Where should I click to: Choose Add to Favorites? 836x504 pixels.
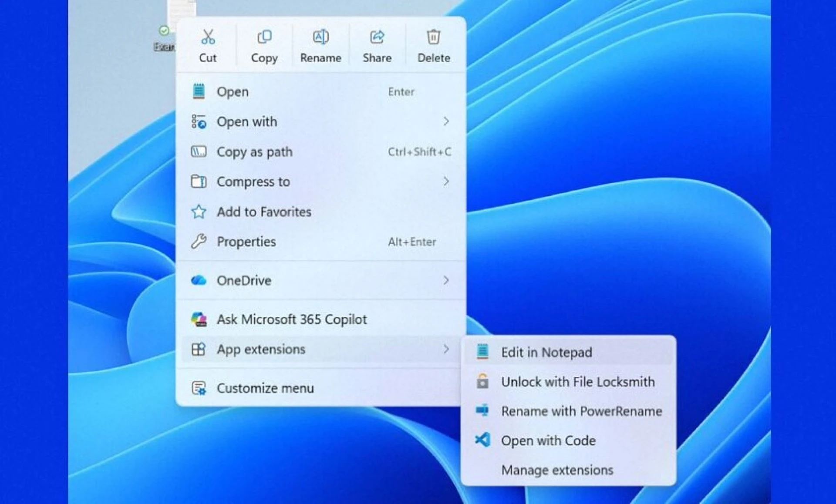coord(321,212)
